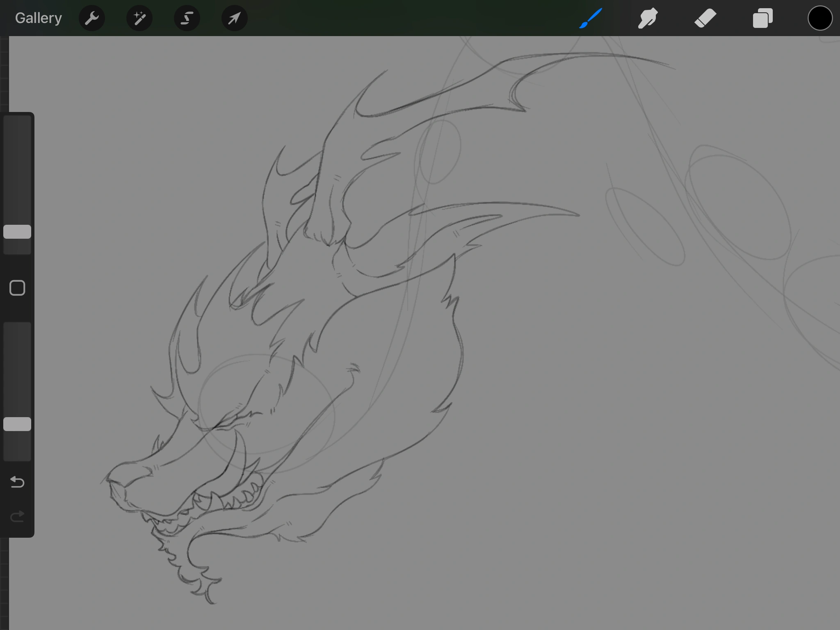This screenshot has width=840, height=630.
Task: Select the Smudge tool
Action: coord(648,18)
